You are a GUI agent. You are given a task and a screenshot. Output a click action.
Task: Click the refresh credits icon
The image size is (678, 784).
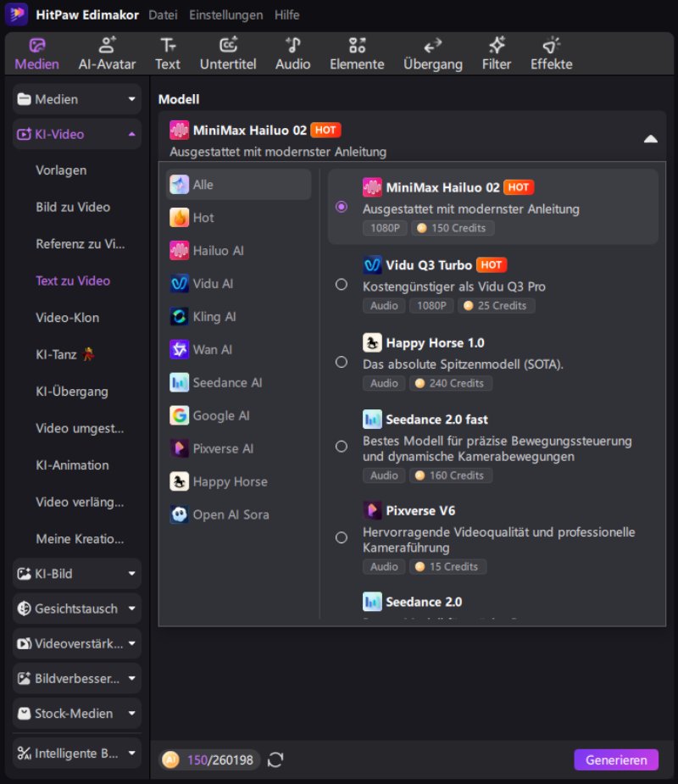coord(275,759)
